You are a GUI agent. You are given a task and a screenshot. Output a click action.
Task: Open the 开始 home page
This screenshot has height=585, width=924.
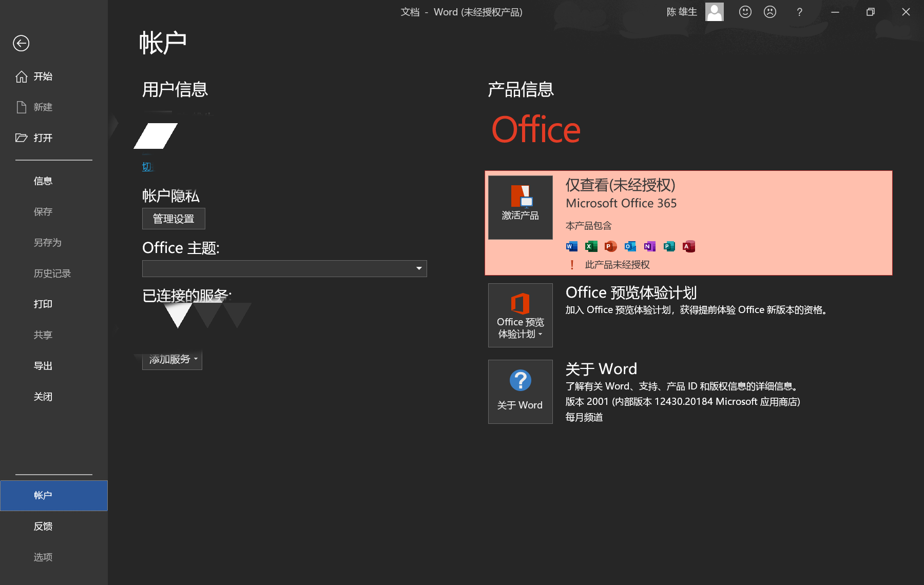pyautogui.click(x=54, y=76)
